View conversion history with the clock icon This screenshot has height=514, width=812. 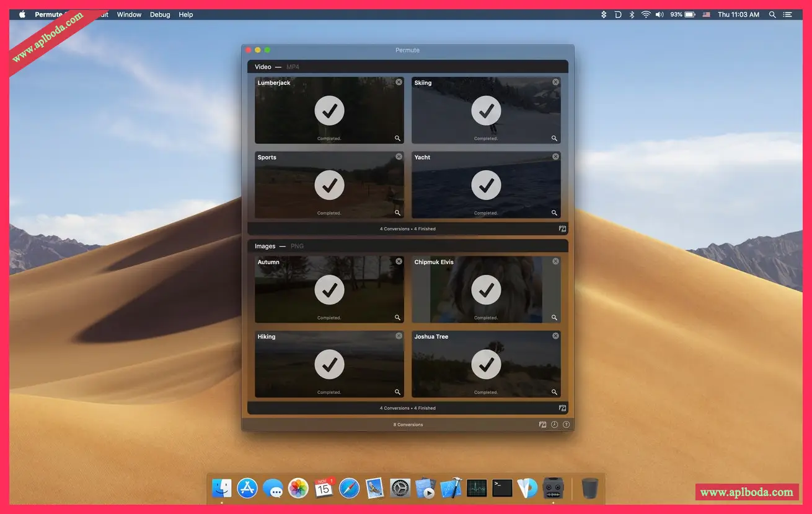point(554,424)
